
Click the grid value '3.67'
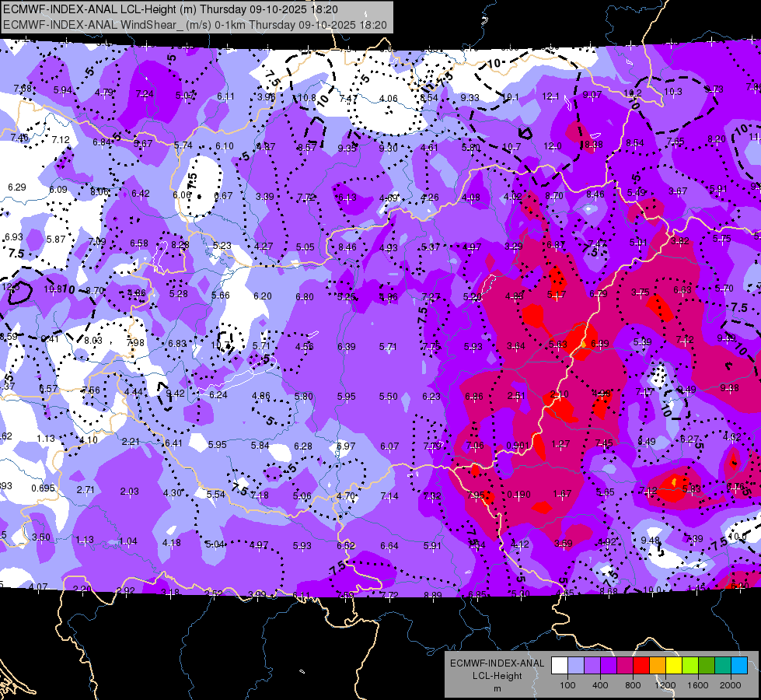(x=678, y=191)
